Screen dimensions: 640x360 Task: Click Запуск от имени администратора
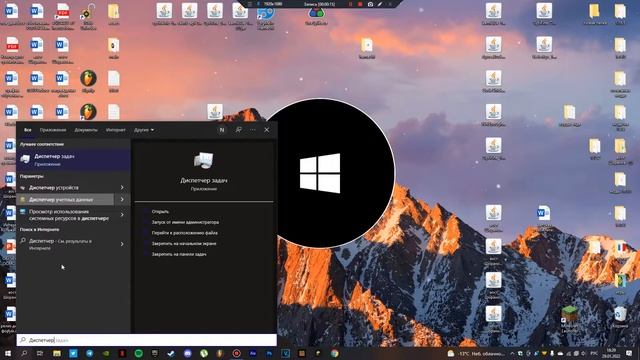pyautogui.click(x=185, y=222)
